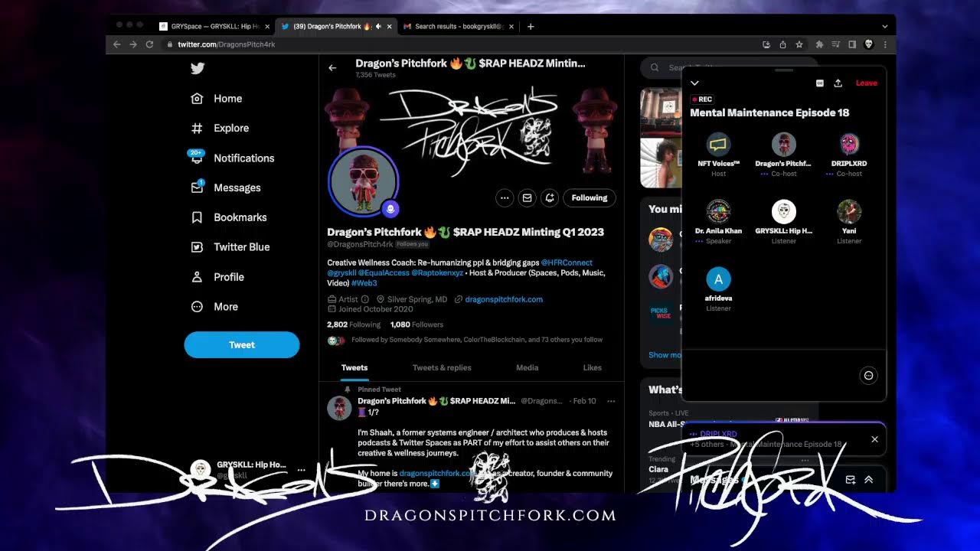Open Chrome's three-dot menu

coord(885,44)
